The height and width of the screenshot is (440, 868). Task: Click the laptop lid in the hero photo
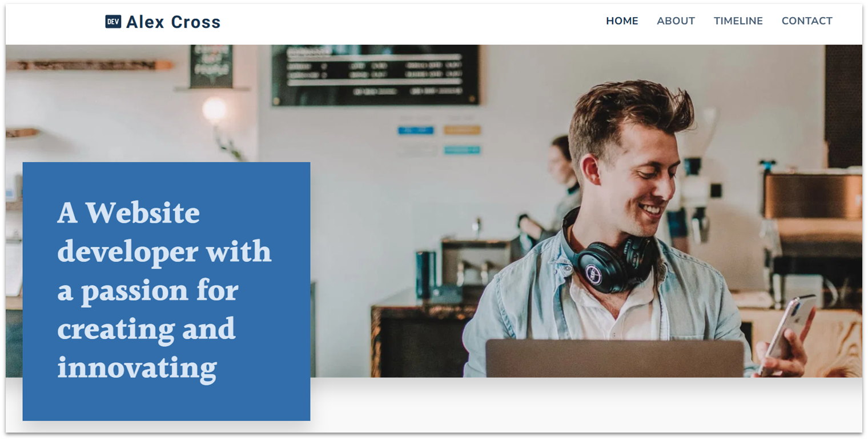click(x=614, y=358)
